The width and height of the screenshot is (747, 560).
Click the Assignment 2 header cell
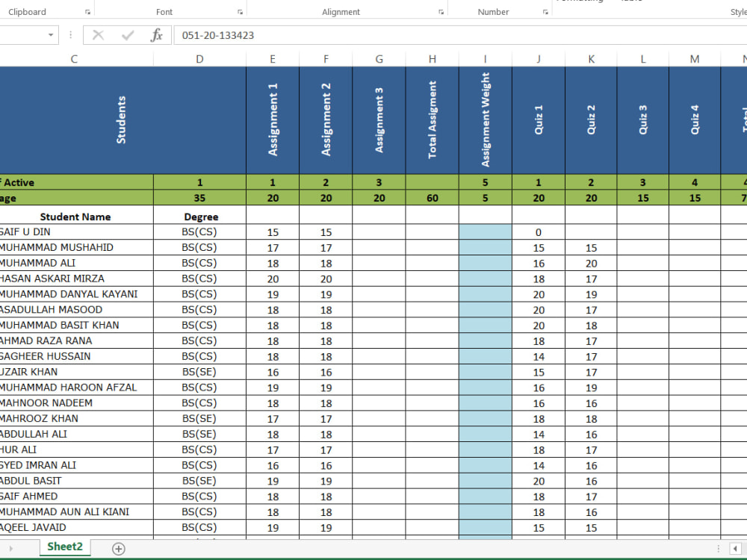coord(326,120)
